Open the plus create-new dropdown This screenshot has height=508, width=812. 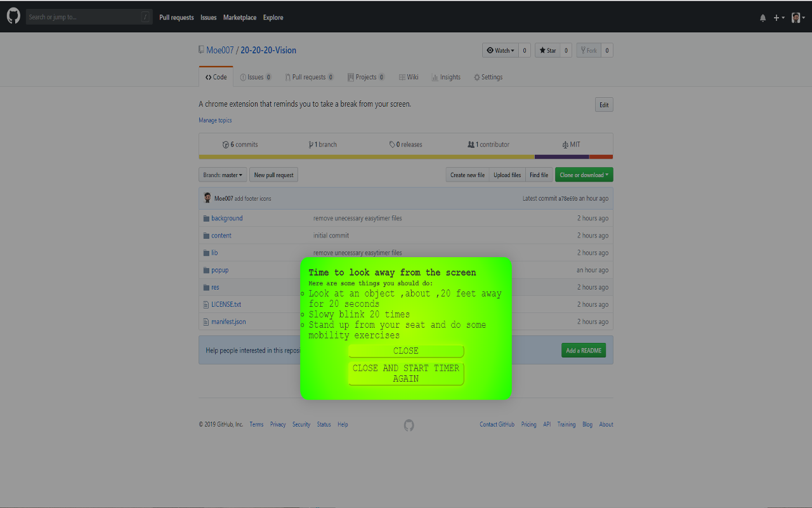point(779,18)
